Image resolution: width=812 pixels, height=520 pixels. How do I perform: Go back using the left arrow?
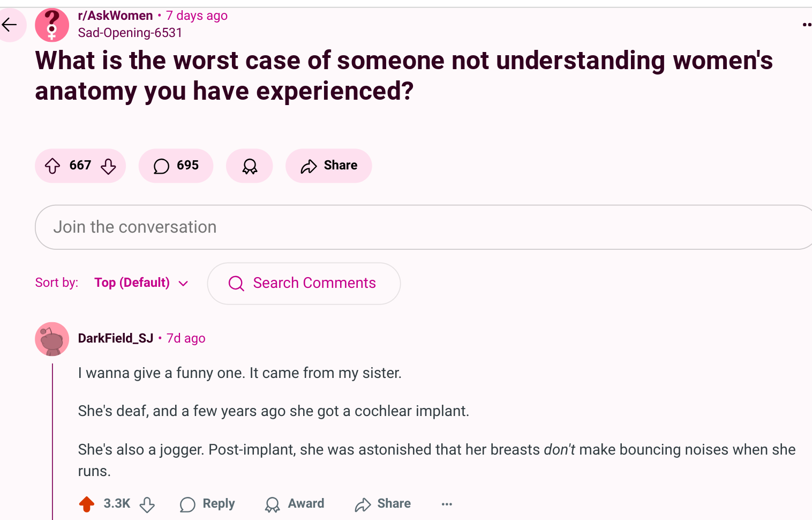pyautogui.click(x=10, y=25)
